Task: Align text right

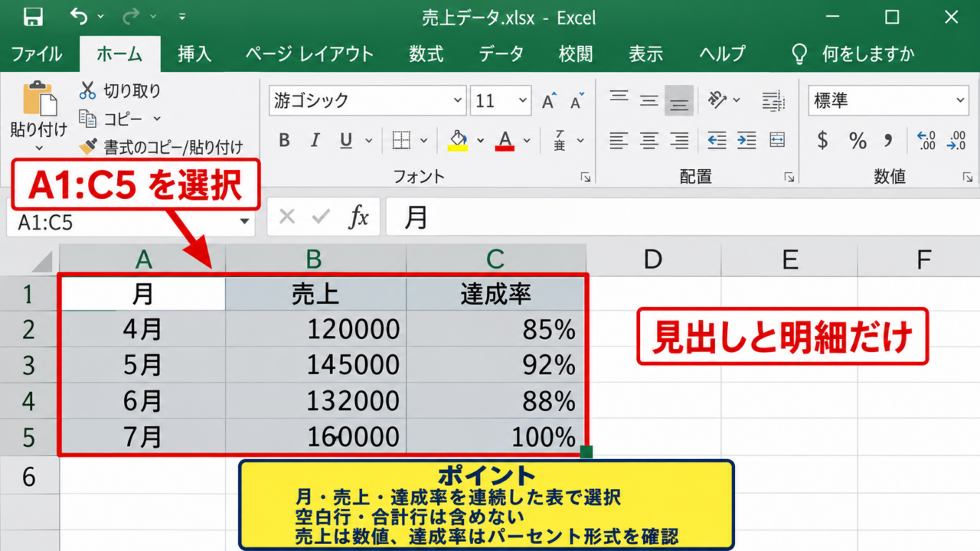Action: click(679, 140)
